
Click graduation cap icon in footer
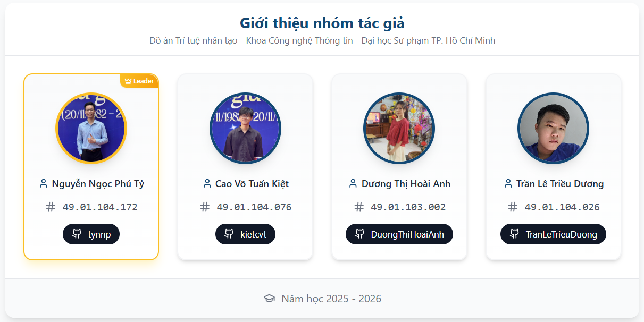click(x=269, y=299)
